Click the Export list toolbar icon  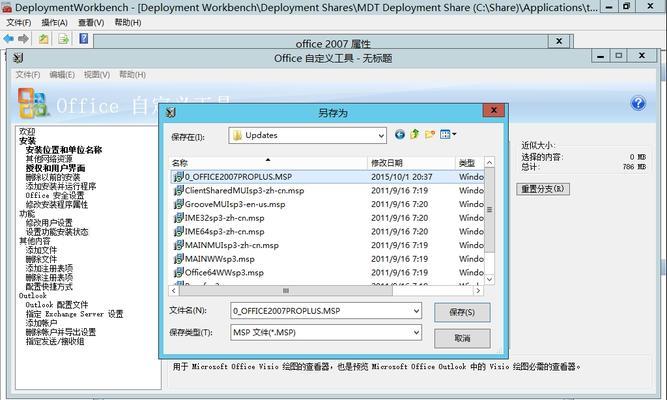coord(63,39)
